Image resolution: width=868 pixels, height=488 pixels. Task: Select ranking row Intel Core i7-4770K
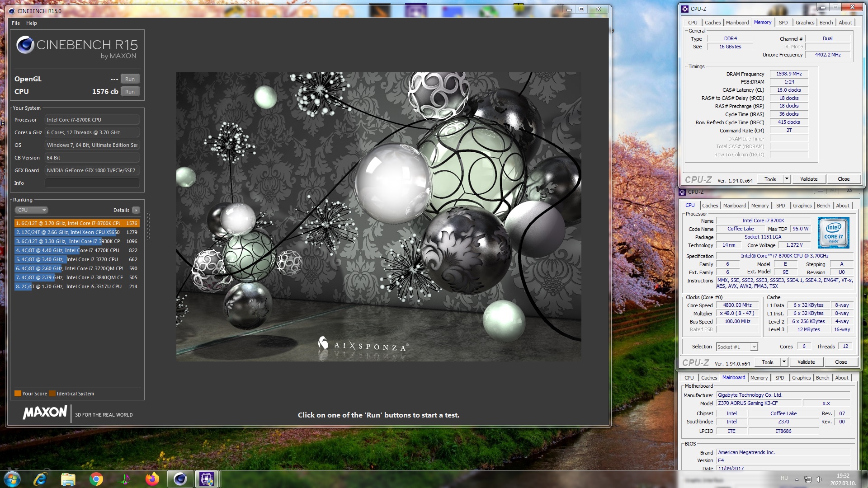pyautogui.click(x=77, y=250)
